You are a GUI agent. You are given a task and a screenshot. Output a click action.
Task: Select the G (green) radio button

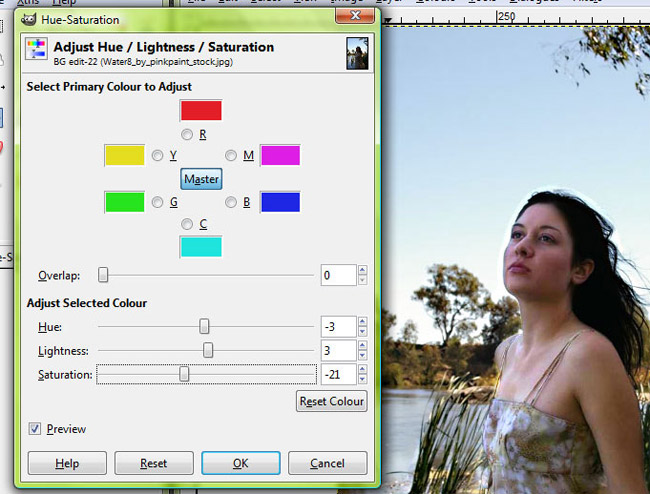[157, 202]
